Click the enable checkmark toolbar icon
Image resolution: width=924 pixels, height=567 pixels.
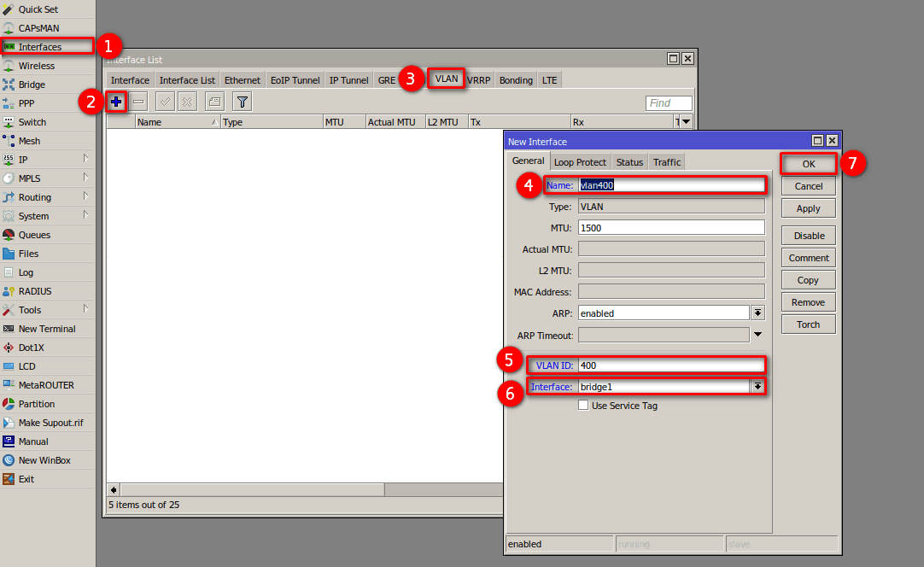166,102
